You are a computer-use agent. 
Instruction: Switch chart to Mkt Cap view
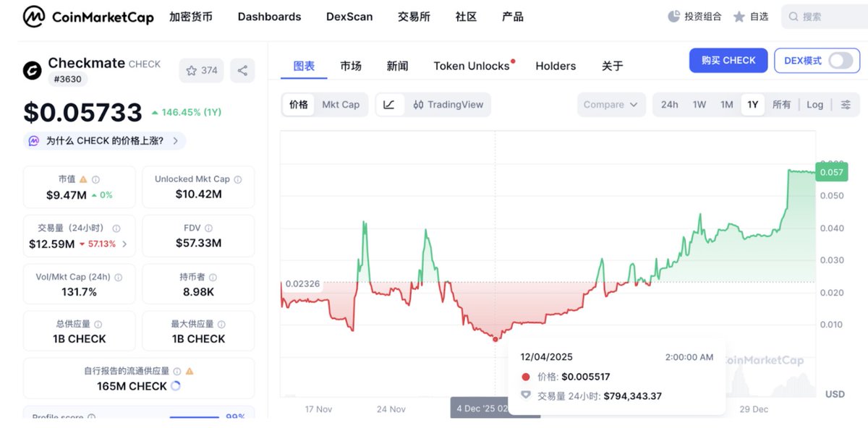341,104
